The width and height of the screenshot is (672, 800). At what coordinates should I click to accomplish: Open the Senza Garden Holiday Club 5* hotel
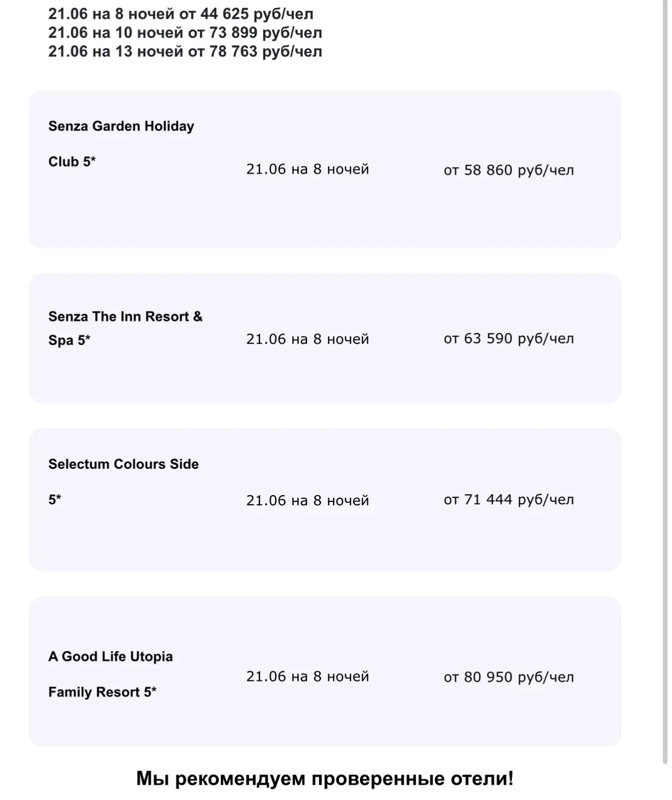121,144
